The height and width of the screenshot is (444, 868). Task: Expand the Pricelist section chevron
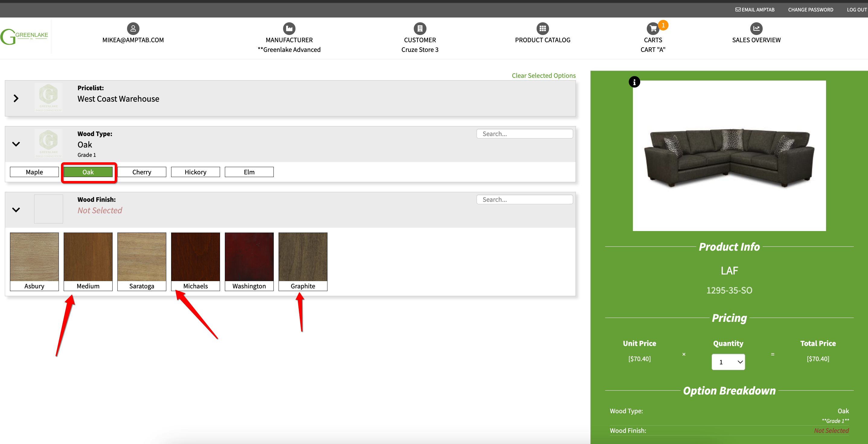pyautogui.click(x=16, y=98)
